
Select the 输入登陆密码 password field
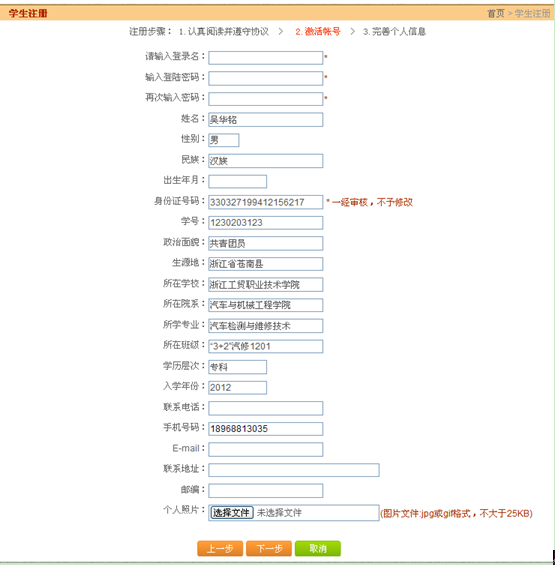tap(266, 78)
